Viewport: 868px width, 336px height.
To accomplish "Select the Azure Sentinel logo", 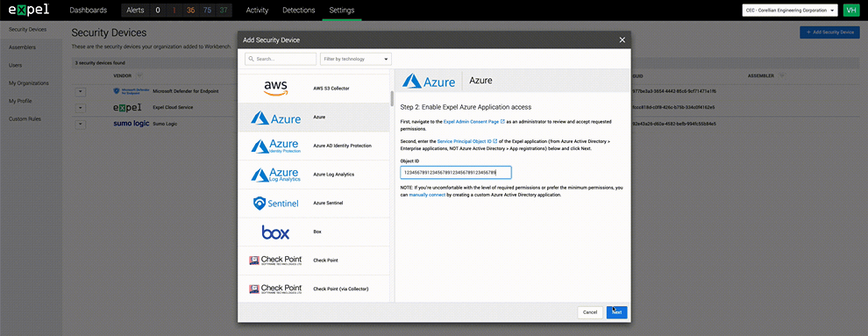I will tap(275, 204).
